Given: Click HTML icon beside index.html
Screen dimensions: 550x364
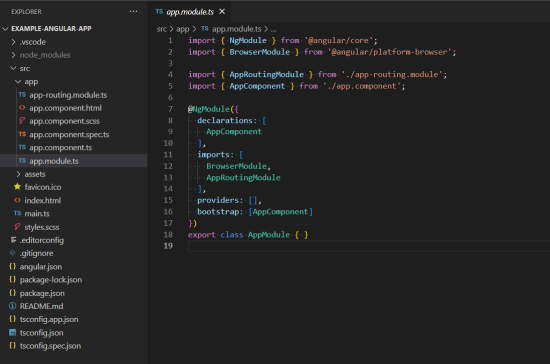Looking at the screenshot, I should click(17, 200).
